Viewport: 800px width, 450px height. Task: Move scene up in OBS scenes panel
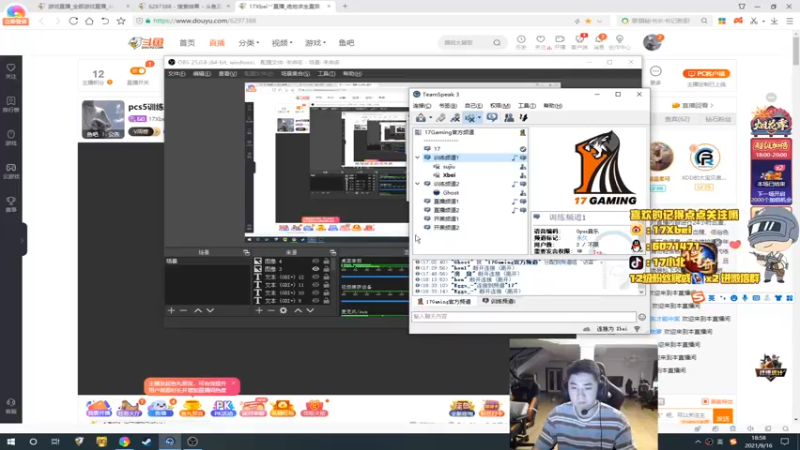coord(198,310)
